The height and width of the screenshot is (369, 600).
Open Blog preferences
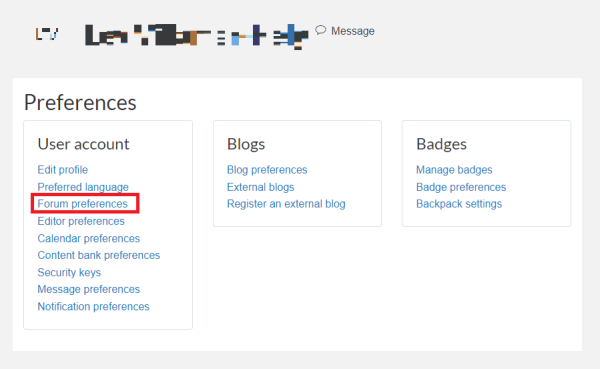click(267, 170)
